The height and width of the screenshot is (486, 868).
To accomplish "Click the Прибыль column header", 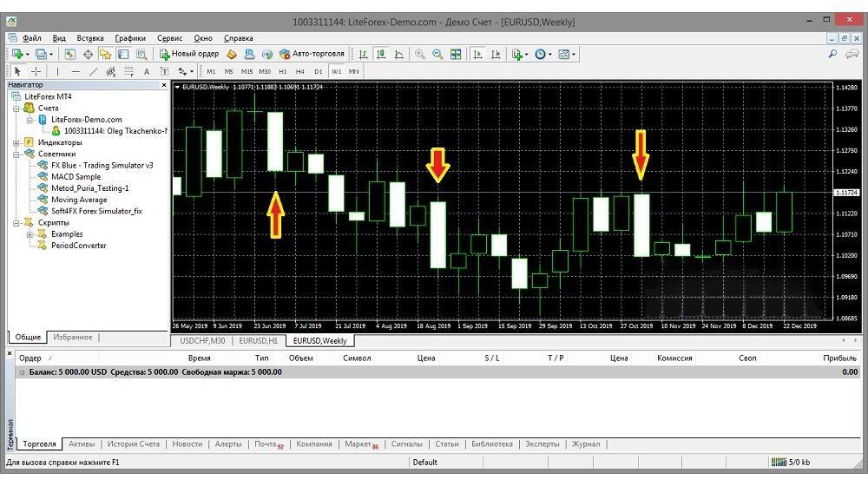I will [839, 358].
